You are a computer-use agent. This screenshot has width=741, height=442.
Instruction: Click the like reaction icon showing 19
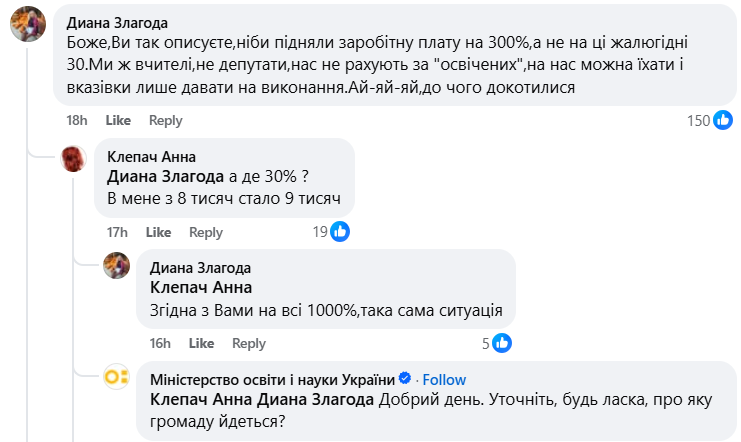[x=340, y=232]
